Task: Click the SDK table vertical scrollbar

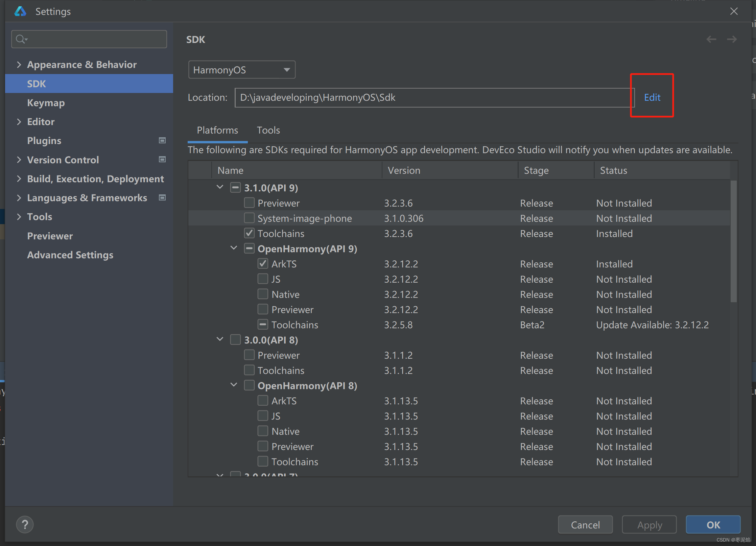Action: [x=734, y=241]
